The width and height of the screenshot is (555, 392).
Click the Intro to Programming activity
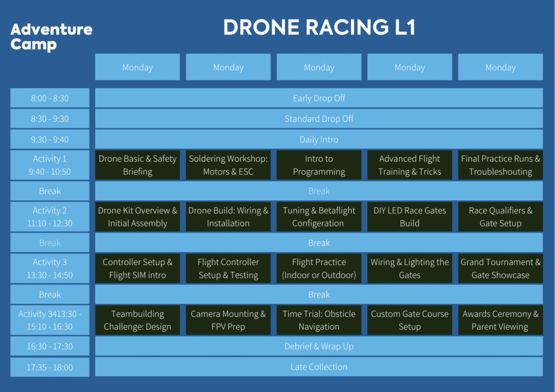point(319,165)
